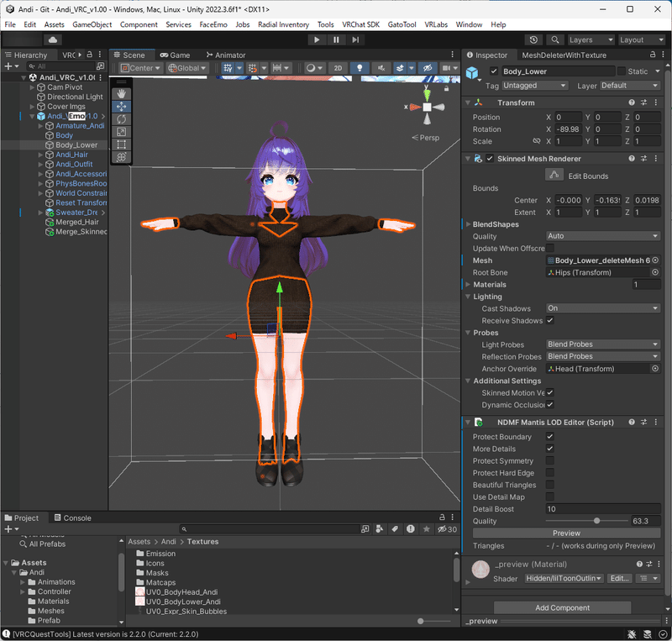Click the Add Component button
The height and width of the screenshot is (641, 672).
[x=561, y=607]
